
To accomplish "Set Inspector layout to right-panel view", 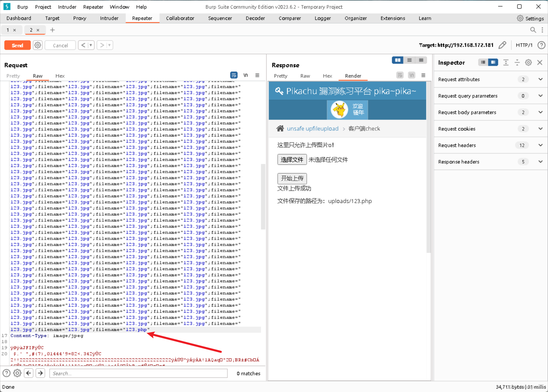I will (493, 62).
